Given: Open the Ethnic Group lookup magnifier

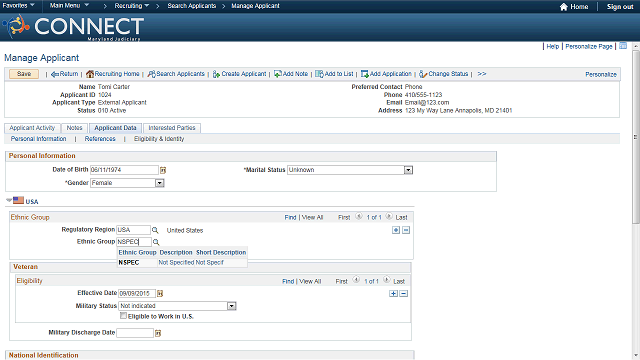Looking at the screenshot, I should [156, 242].
